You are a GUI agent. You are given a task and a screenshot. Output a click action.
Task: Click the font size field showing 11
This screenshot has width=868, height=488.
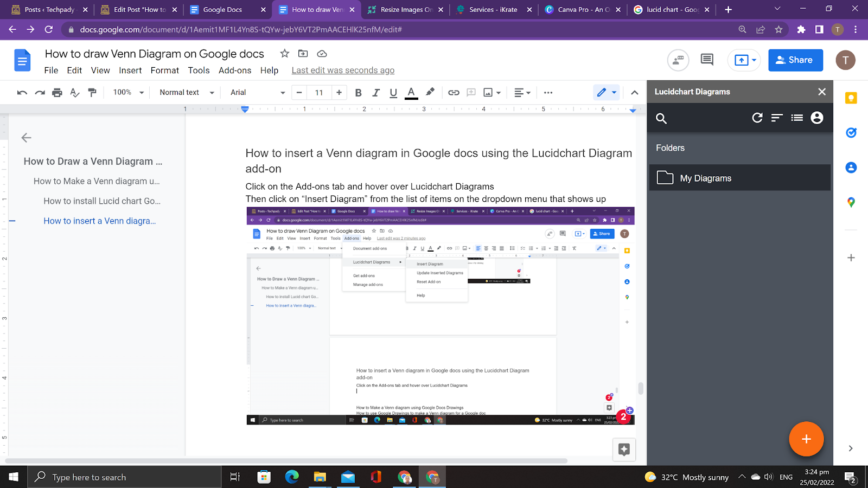[319, 93]
